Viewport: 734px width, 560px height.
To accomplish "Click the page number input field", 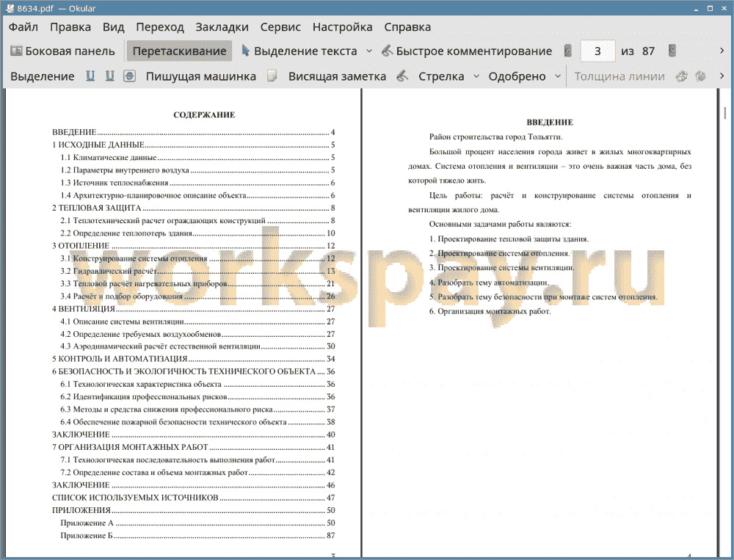I will coord(597,51).
